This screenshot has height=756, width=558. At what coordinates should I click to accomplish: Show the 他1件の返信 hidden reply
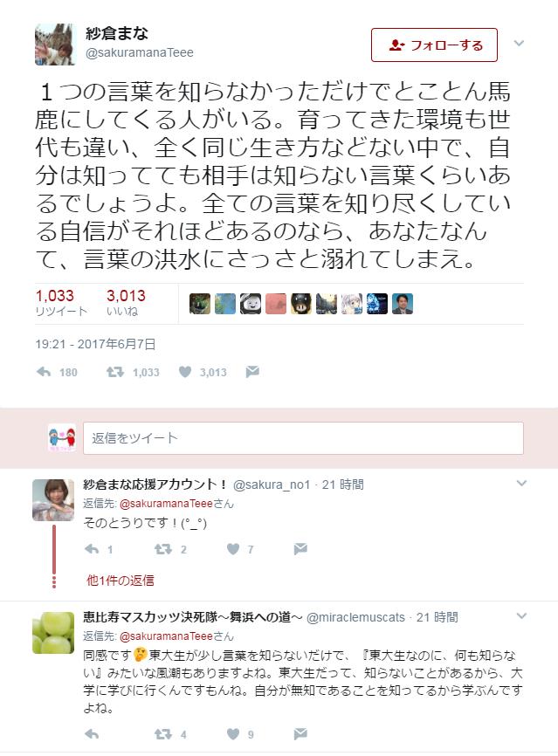(121, 580)
